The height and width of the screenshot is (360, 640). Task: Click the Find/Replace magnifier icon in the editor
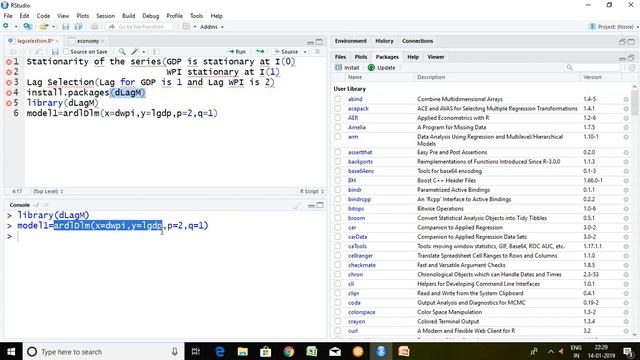122,52
